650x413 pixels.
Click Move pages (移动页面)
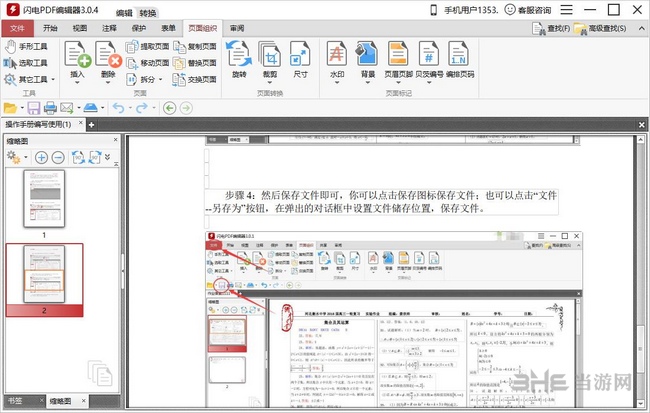tap(148, 63)
